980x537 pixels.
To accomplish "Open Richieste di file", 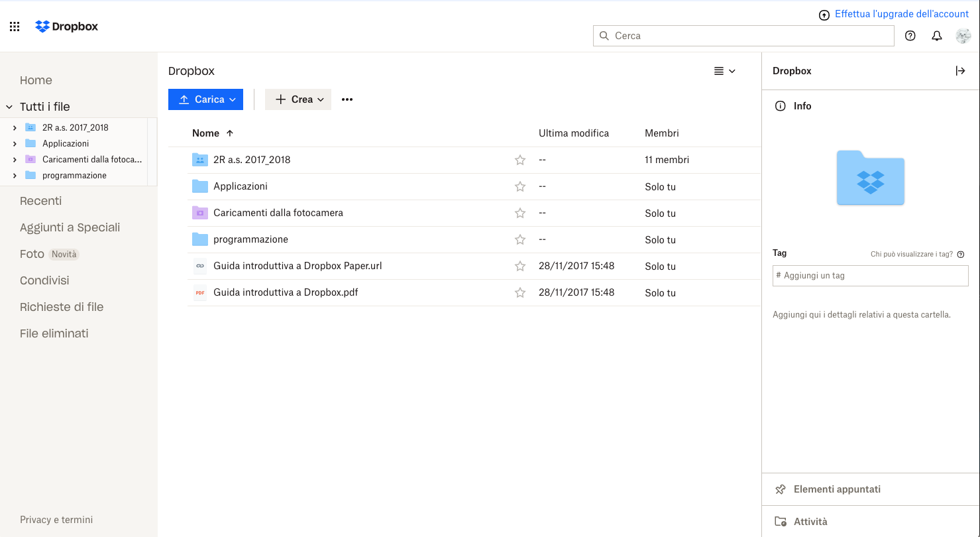I will coord(62,307).
